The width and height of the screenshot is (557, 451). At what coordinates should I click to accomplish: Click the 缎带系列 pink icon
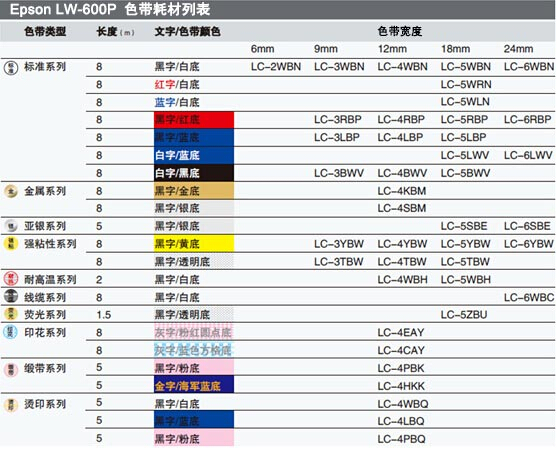click(x=11, y=369)
